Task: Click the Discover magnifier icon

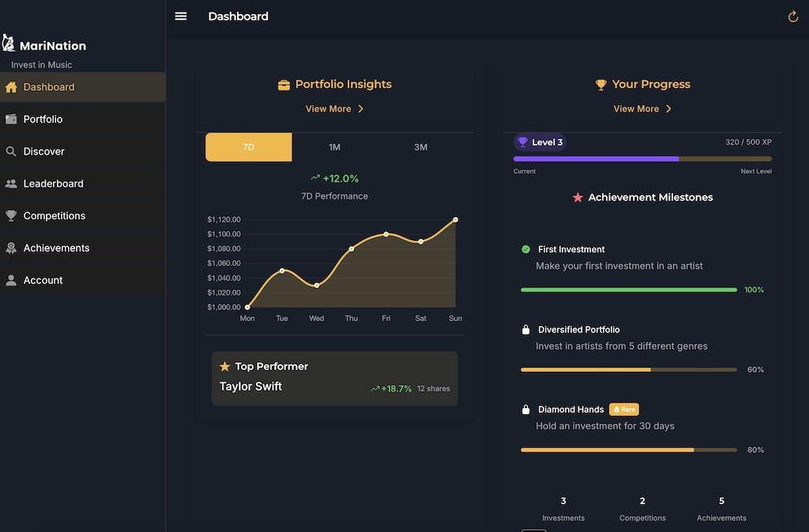Action: 11,151
